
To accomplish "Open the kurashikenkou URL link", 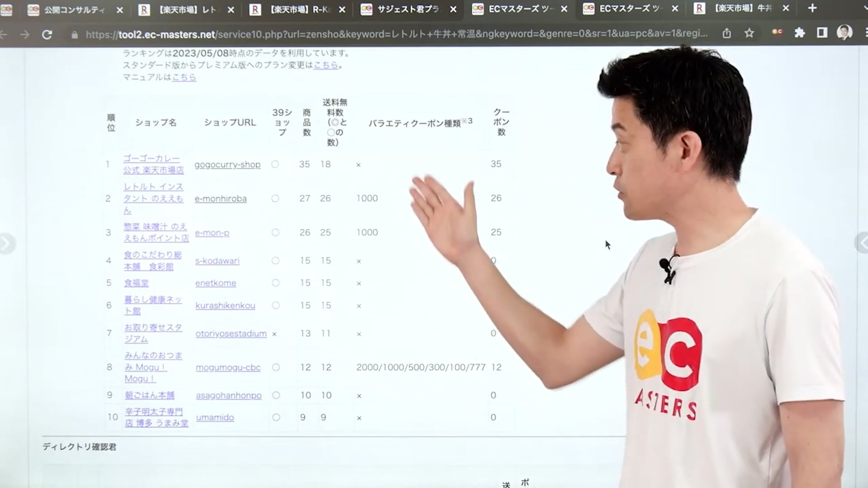I will point(225,305).
